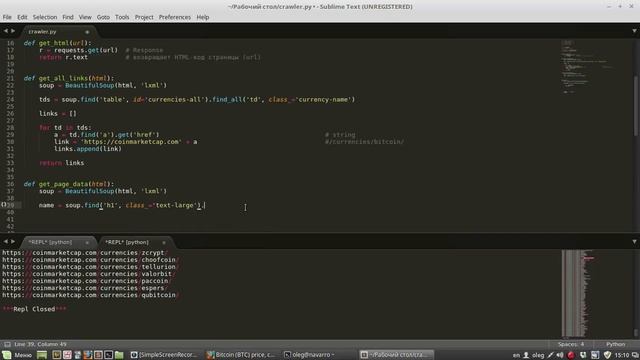Screen dimensions: 640x360
Task: Open the Меню start menu
Action: click(x=17, y=355)
